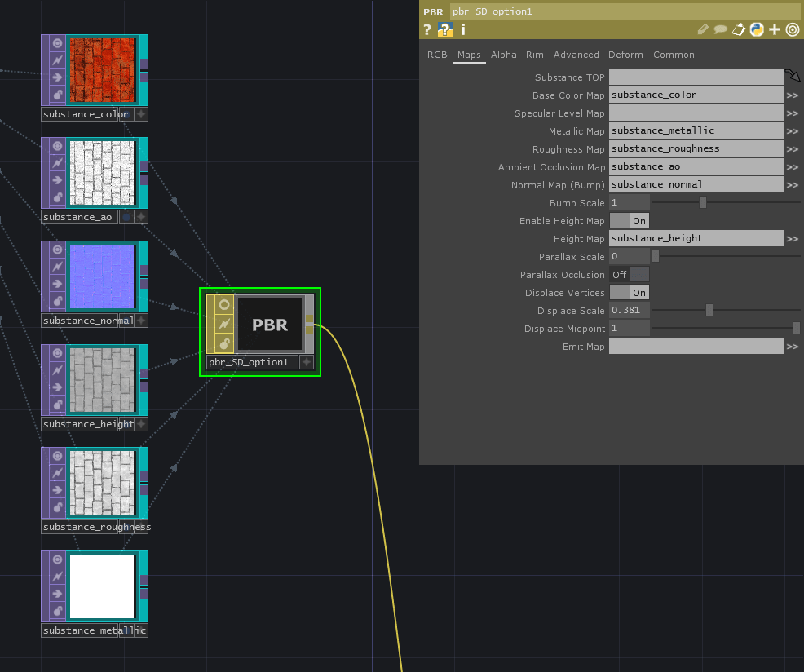Image resolution: width=804 pixels, height=672 pixels.
Task: Toggle Parallax Occlusion switch
Action: coord(630,275)
